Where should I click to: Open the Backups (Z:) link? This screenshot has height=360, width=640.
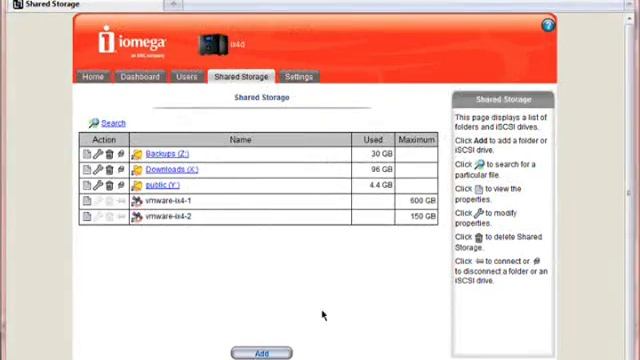coord(167,154)
